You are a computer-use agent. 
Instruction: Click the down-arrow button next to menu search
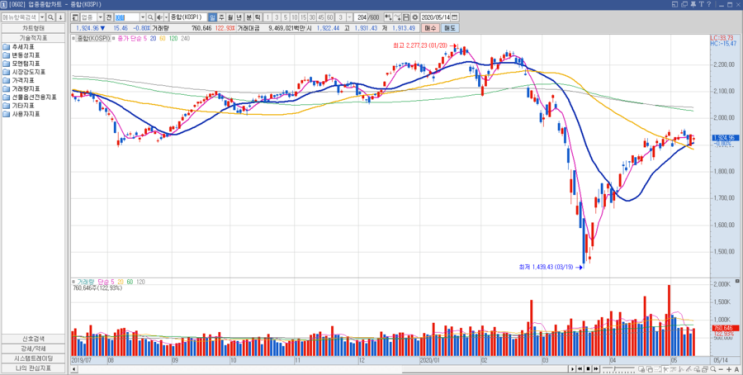click(60, 17)
